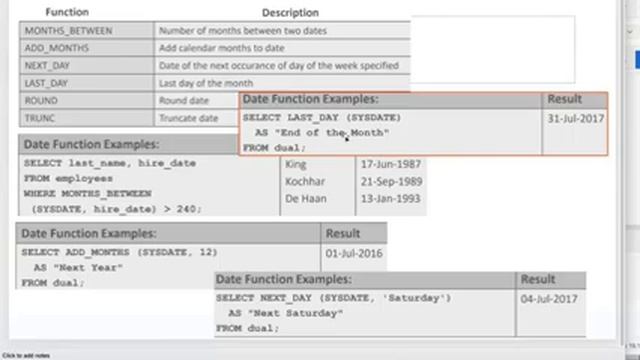Select the name De Haan in results
Screen dimensions: 640x360
coord(306,199)
